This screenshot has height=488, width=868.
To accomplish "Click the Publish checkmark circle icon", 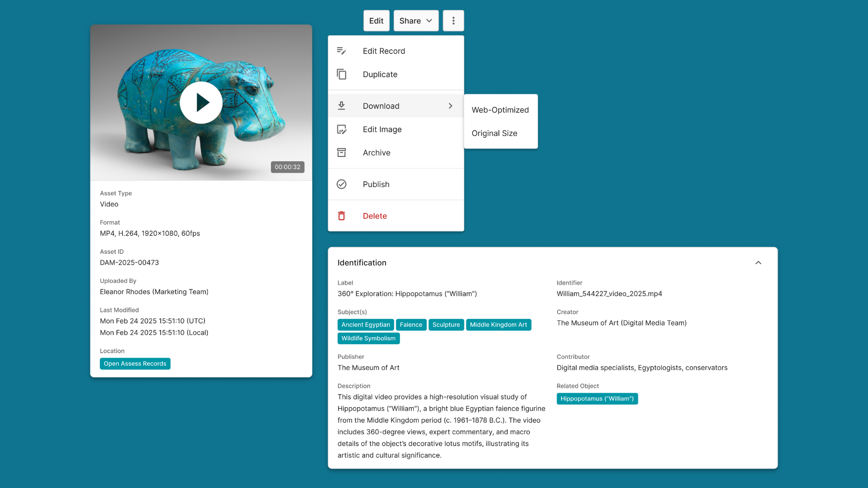I will click(341, 184).
